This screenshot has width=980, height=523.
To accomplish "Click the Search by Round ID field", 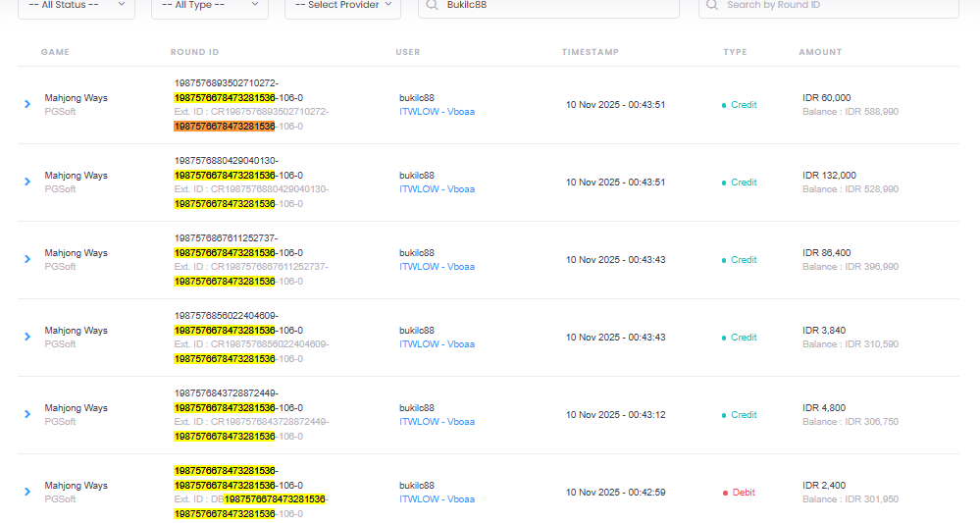I will pos(829,6).
